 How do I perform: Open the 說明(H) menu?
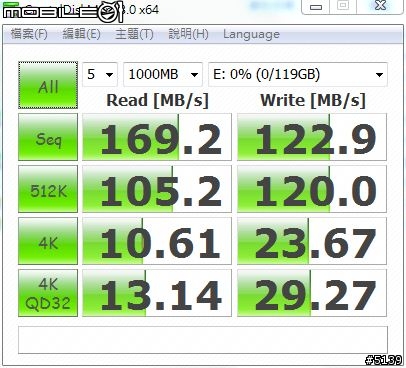coord(188,34)
